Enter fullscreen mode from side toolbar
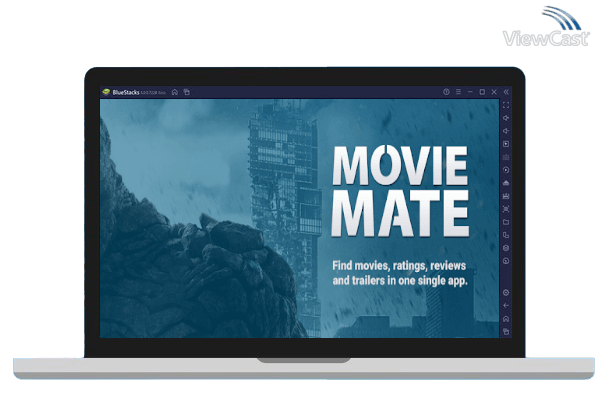The height and width of the screenshot is (414, 602). pos(506,105)
